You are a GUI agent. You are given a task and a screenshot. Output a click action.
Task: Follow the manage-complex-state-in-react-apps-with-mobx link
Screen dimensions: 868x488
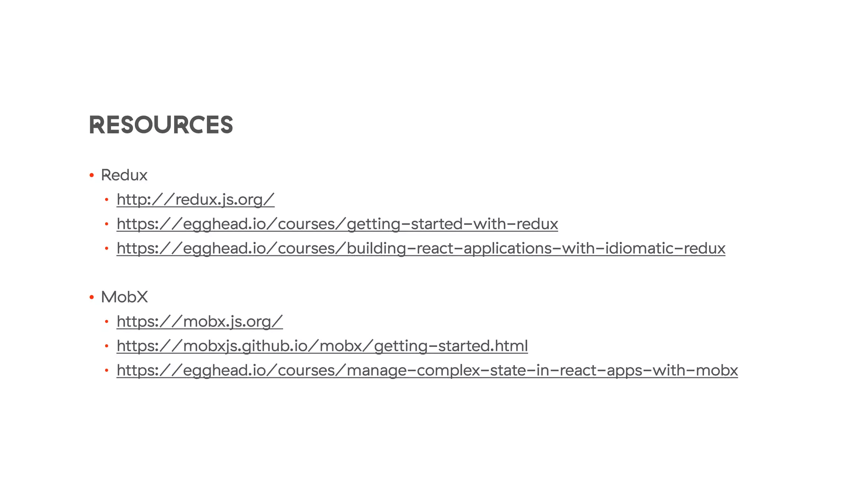(x=427, y=370)
